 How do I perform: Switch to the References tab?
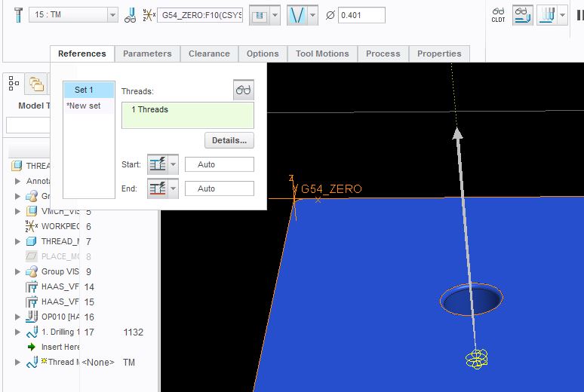pyautogui.click(x=82, y=54)
